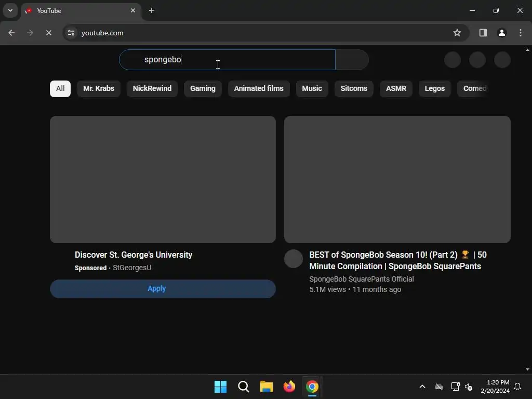The height and width of the screenshot is (399, 532).
Task: Open the Chrome profile menu
Action: pos(501,33)
